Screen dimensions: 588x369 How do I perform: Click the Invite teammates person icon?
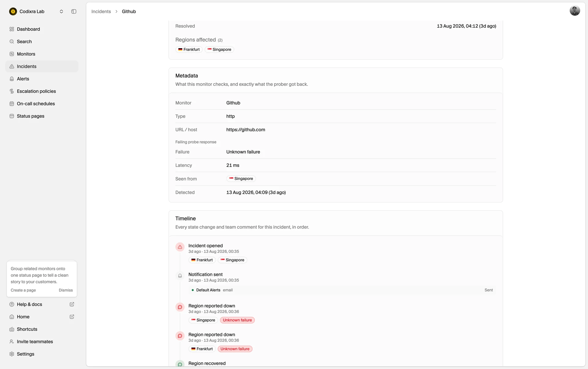[12, 342]
